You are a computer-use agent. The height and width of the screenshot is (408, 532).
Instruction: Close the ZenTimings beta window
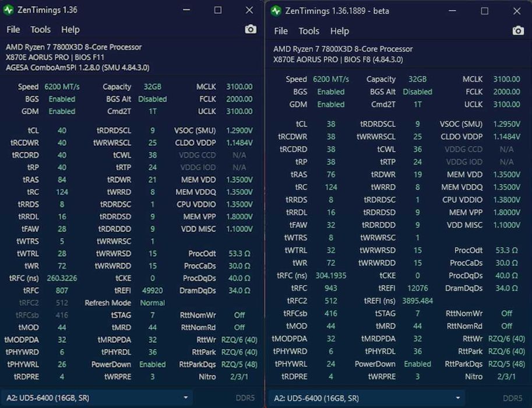tap(517, 11)
